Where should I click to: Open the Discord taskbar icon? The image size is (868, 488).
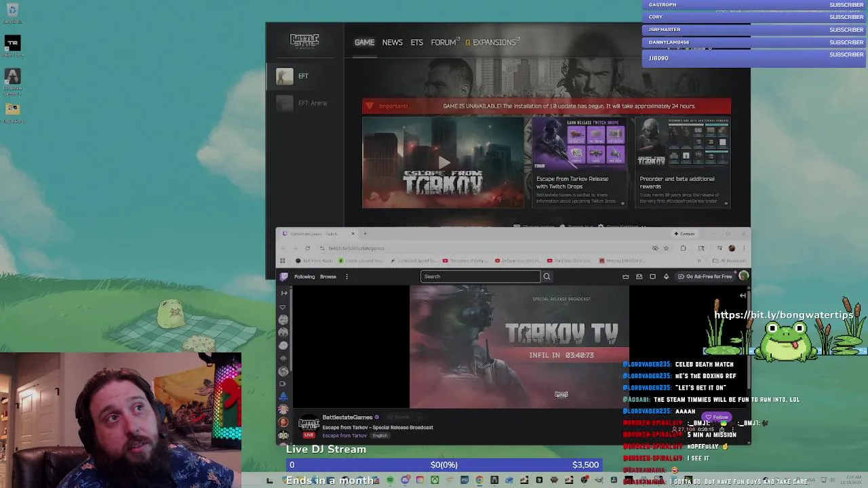[405, 481]
